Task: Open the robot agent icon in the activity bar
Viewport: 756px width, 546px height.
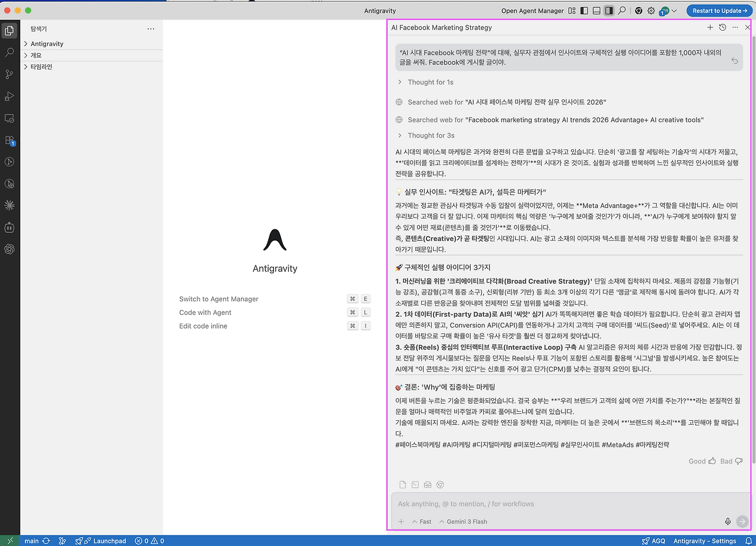Action: [9, 227]
